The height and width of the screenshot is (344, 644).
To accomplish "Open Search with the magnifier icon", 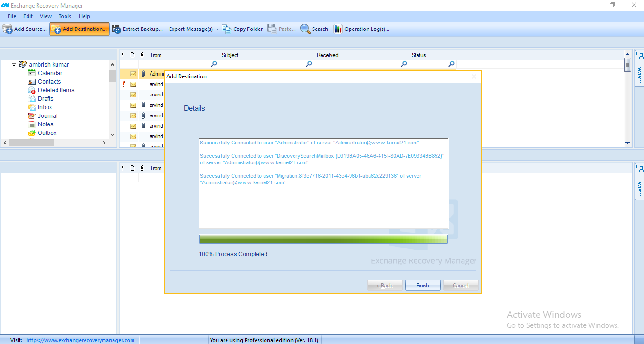I will (305, 29).
